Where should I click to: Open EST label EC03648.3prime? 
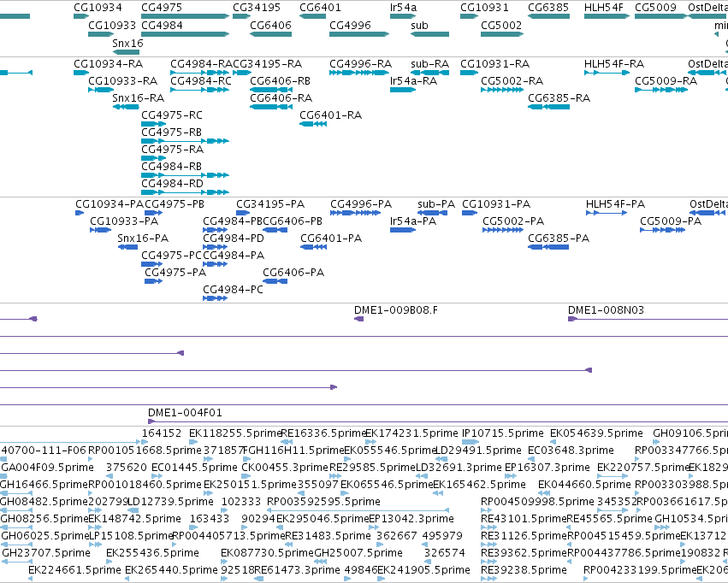(571, 450)
